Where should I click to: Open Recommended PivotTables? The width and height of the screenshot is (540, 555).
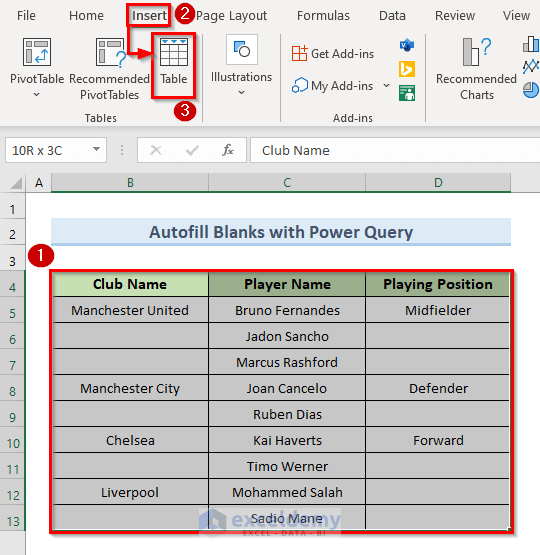[x=109, y=69]
